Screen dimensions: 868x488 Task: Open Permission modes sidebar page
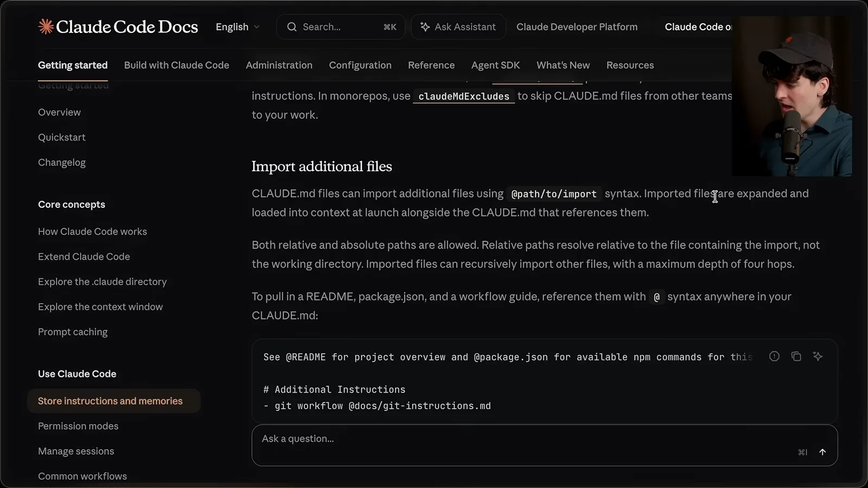[x=78, y=426]
